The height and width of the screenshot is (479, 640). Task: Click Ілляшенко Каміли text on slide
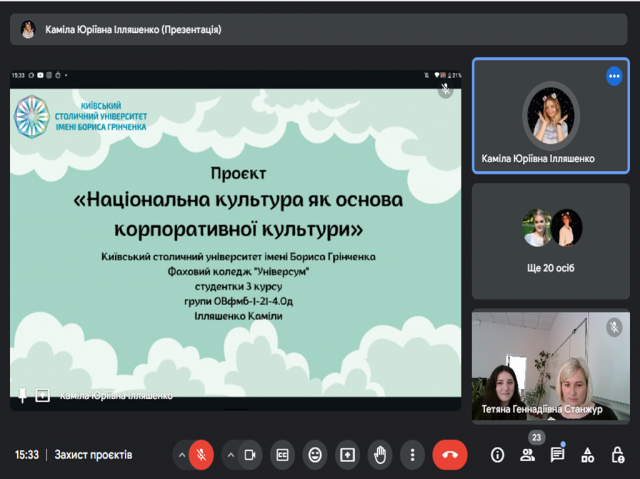pos(238,316)
